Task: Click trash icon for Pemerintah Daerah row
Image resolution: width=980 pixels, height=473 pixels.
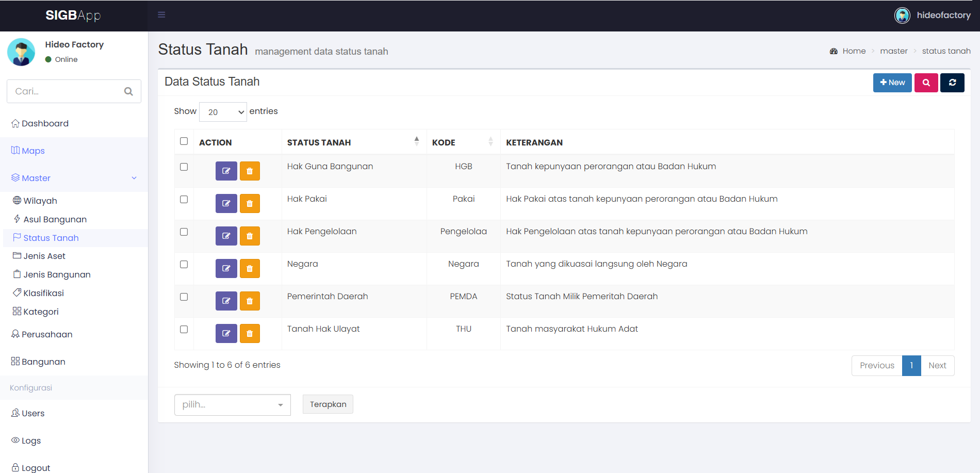Action: (250, 301)
